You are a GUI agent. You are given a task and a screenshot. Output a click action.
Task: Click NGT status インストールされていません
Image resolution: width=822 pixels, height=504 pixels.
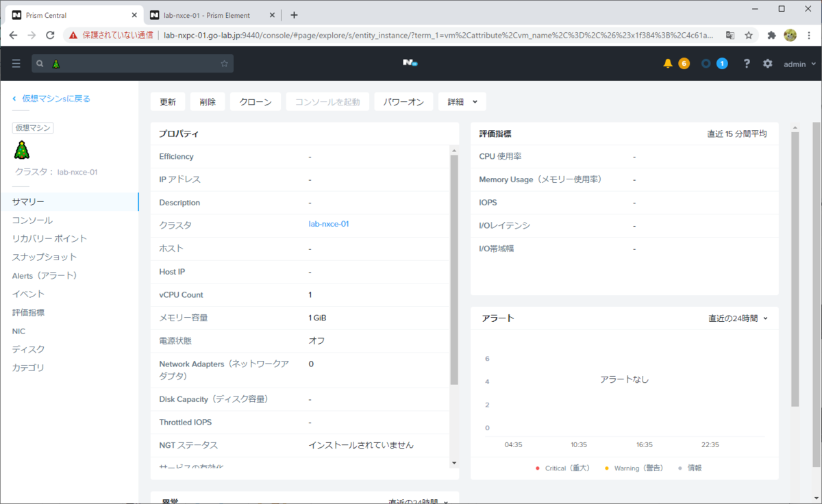pos(361,445)
